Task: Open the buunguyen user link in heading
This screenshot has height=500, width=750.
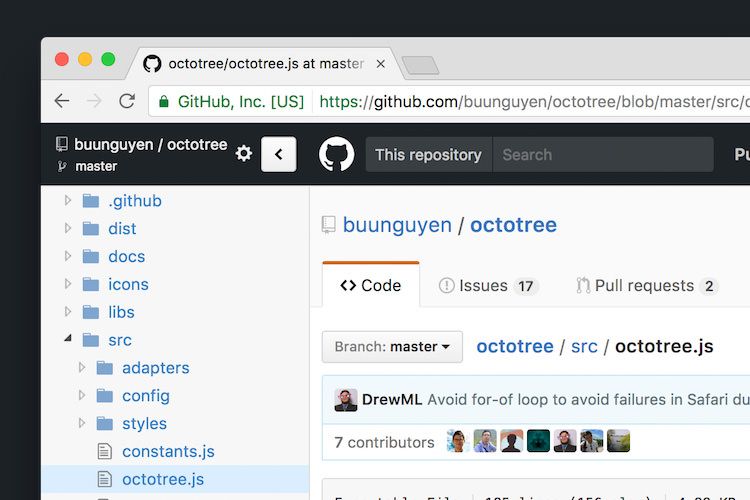Action: click(x=397, y=225)
